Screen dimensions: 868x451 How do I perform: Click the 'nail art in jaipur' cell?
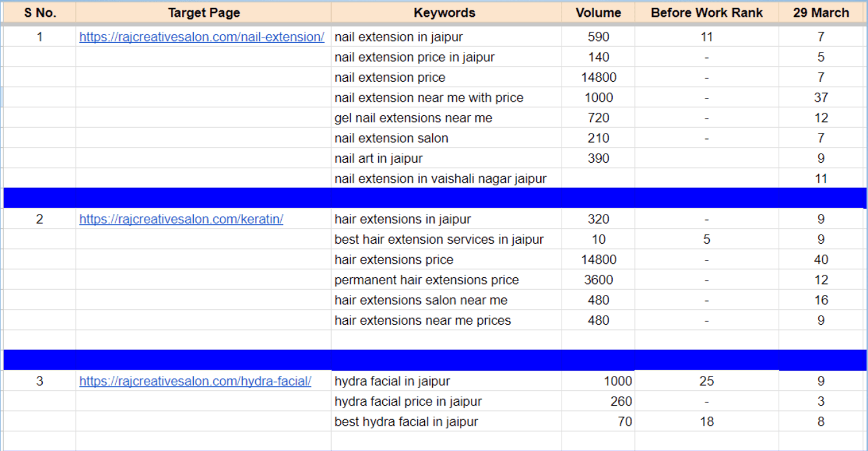click(446, 158)
